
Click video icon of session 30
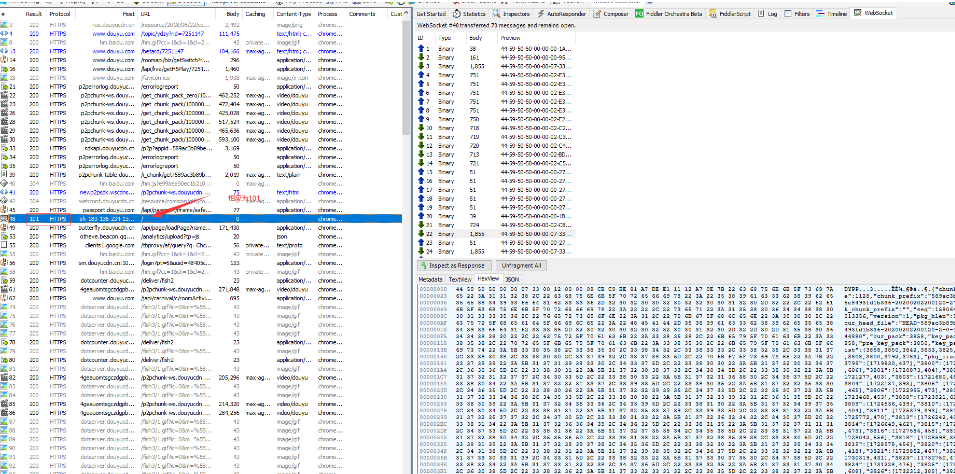pyautogui.click(x=5, y=140)
